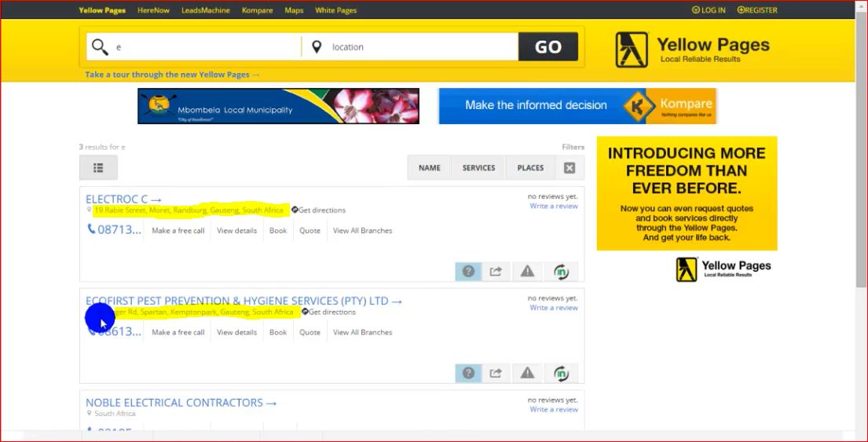Viewport: 868px width, 442px height.
Task: Click REGISTER link
Action: tap(757, 10)
